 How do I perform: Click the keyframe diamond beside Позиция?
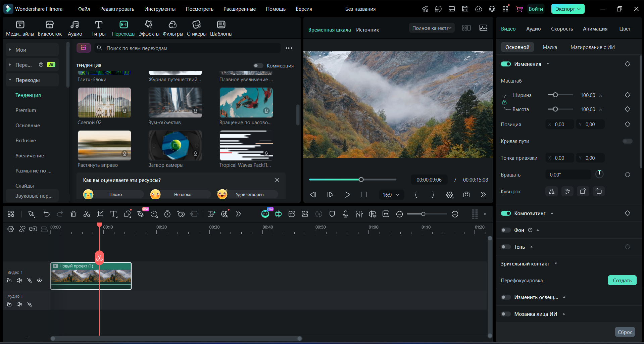click(x=628, y=124)
